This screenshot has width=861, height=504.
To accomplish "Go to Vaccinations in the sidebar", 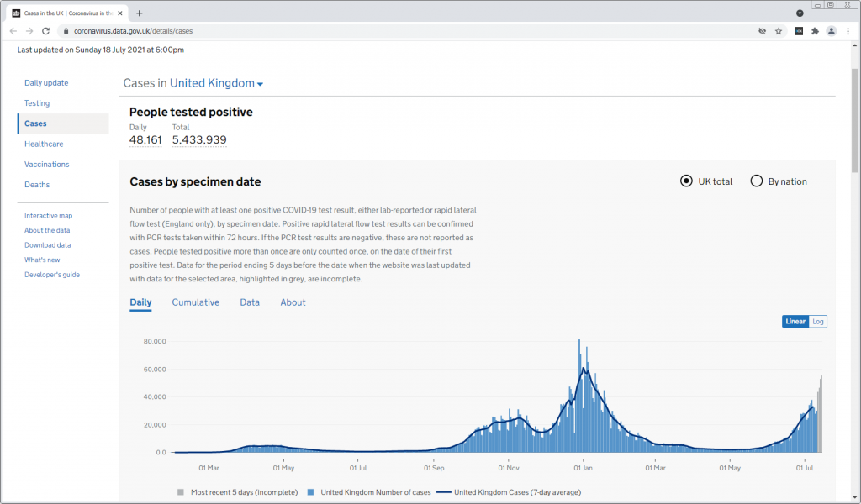I will [47, 165].
